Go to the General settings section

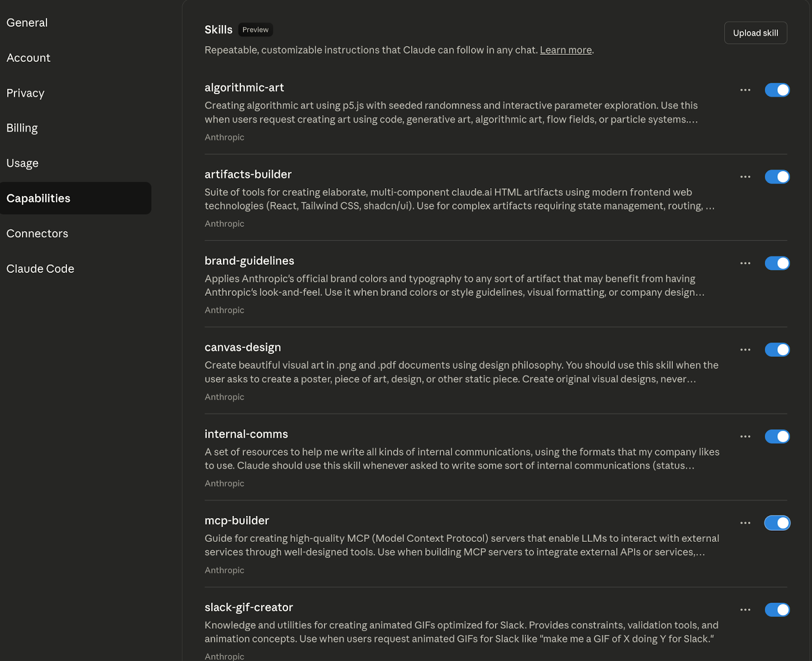(27, 23)
